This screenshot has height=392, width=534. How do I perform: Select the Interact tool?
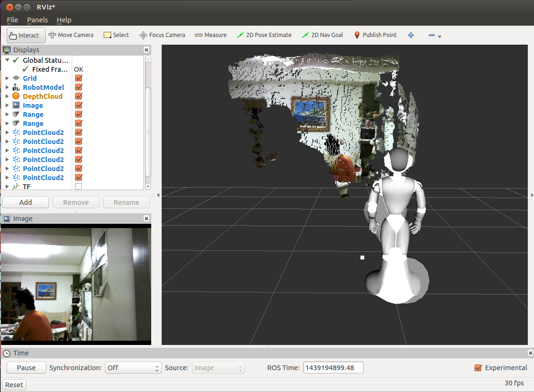pyautogui.click(x=26, y=35)
